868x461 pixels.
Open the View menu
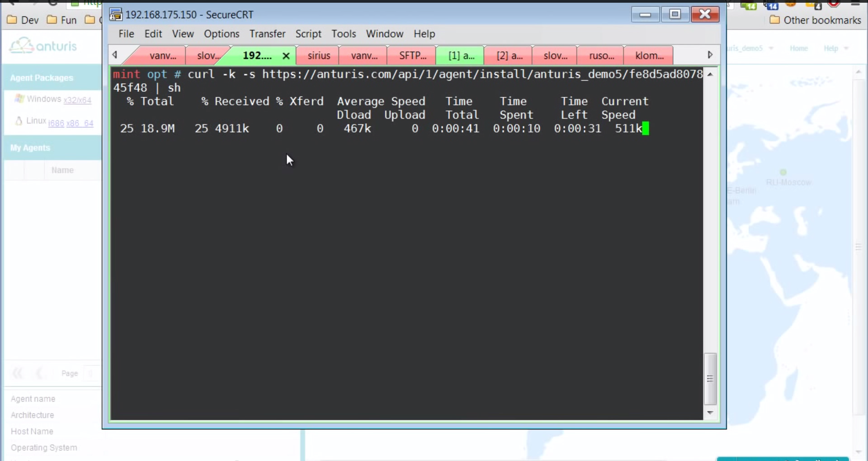point(183,34)
